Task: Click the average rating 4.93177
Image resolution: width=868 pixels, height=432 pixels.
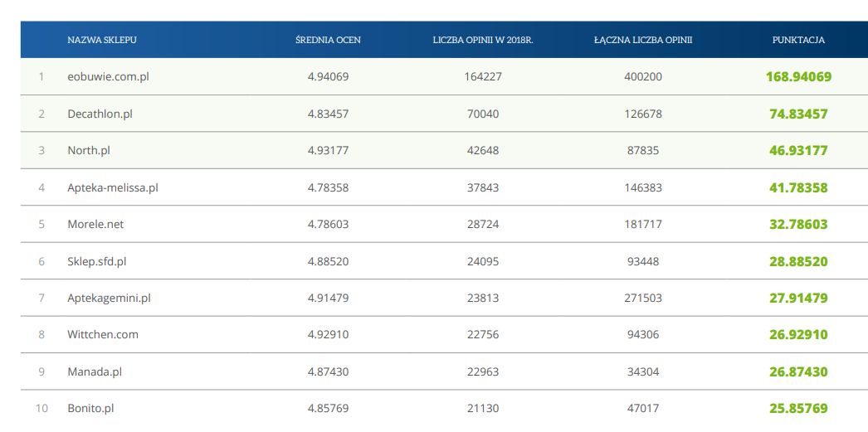Action: coord(328,150)
